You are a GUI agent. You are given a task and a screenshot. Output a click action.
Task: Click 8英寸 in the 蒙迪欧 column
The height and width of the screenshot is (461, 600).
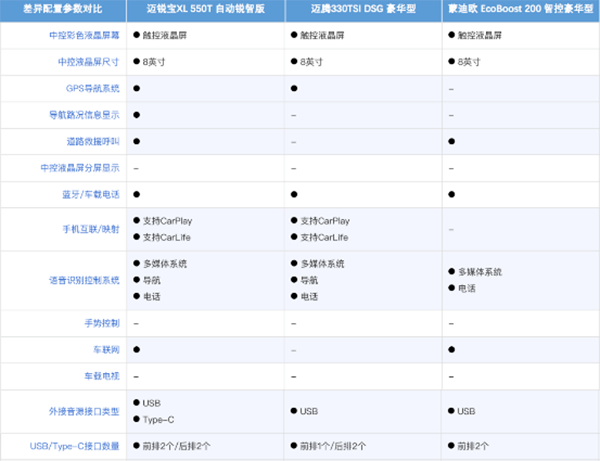click(469, 62)
